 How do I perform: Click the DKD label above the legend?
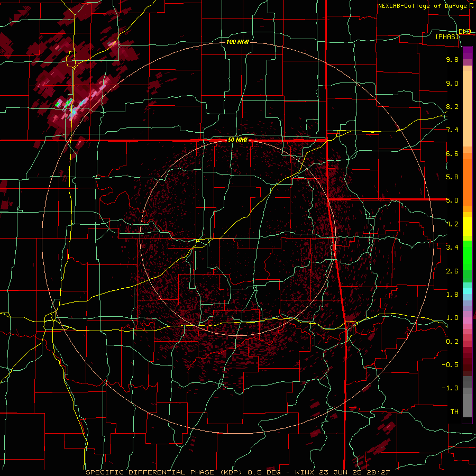465,32
